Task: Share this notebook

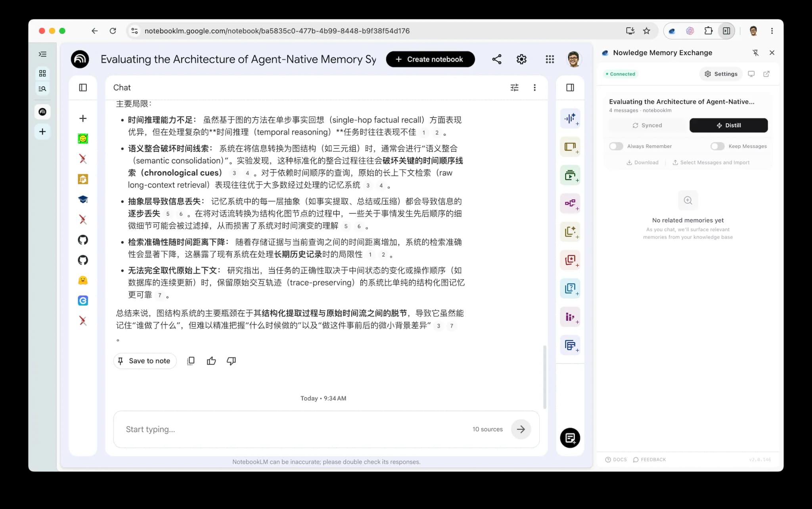Action: point(497,59)
